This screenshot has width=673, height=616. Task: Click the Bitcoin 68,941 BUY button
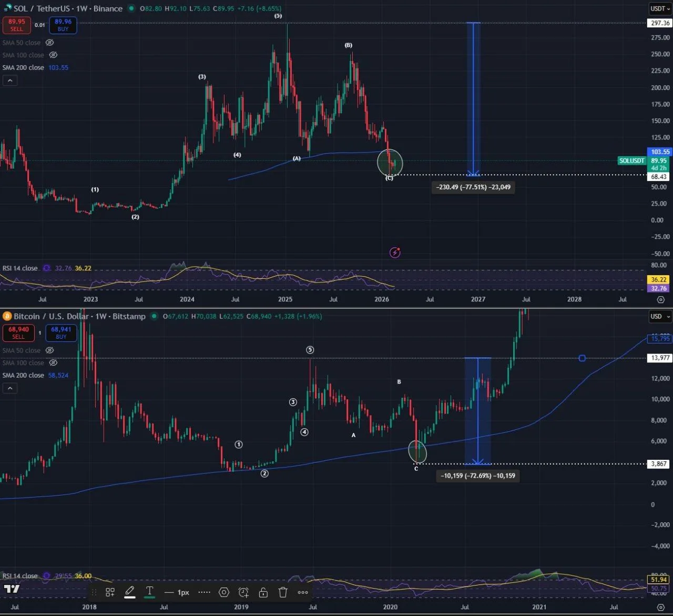coord(61,332)
